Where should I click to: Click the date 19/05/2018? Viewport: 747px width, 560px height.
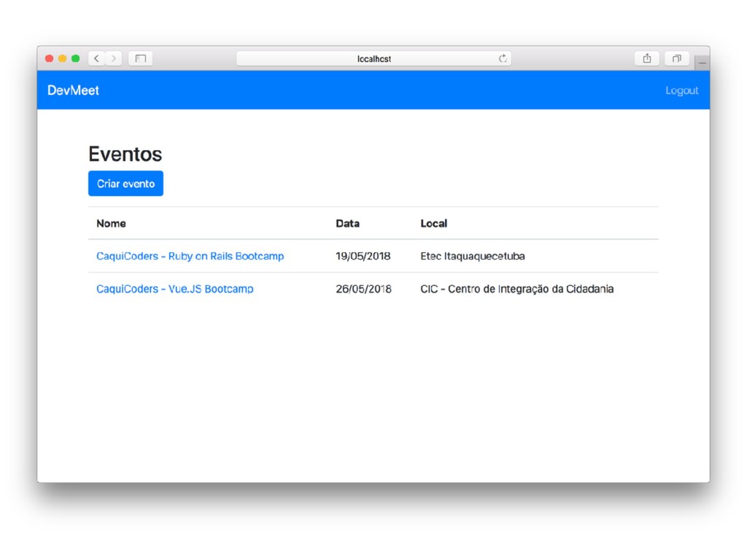coord(363,256)
